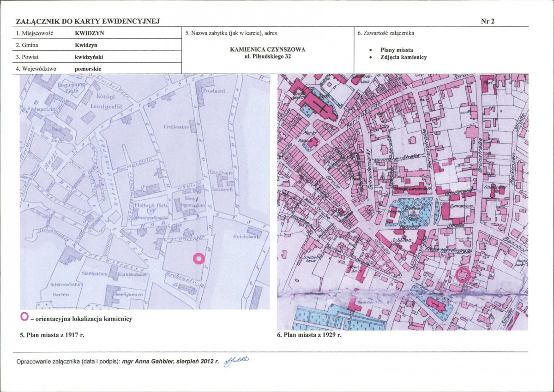Viewport: 554px width, 392px height.
Task: Select the KWIDZYN locality field value
Action: (89, 34)
